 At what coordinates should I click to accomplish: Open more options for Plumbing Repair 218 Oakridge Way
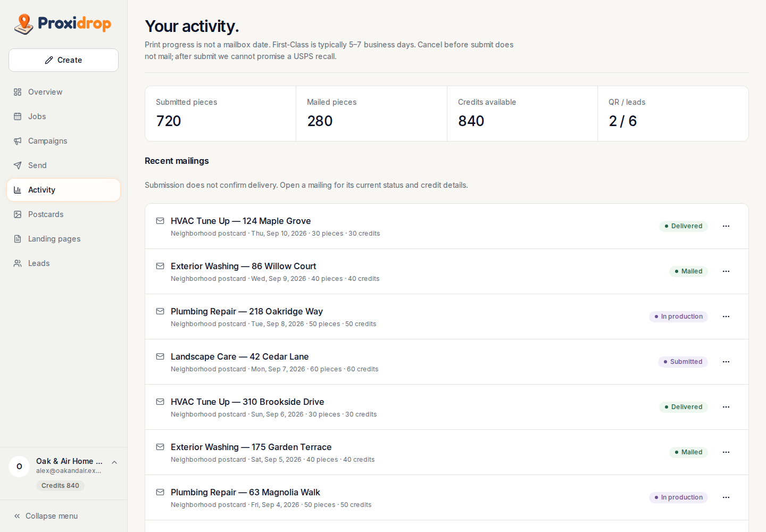click(726, 317)
